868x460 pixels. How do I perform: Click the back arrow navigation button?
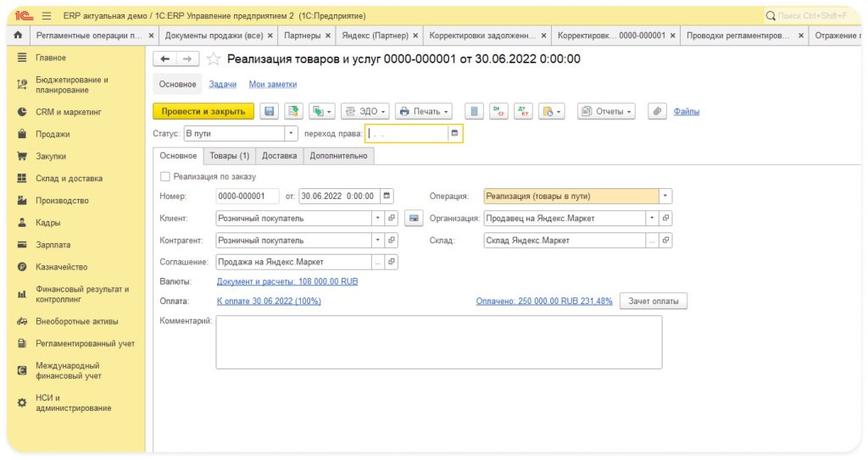[165, 59]
